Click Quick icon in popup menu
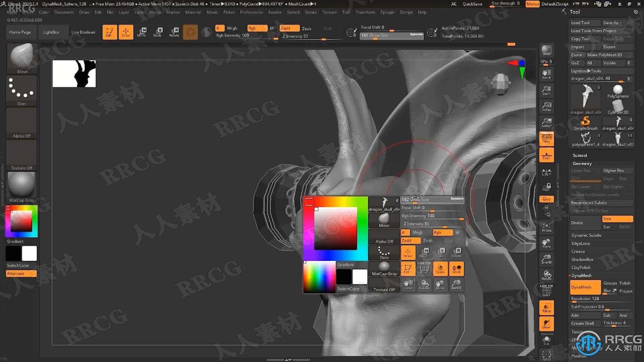The width and height of the screenshot is (644, 362). (x=440, y=268)
